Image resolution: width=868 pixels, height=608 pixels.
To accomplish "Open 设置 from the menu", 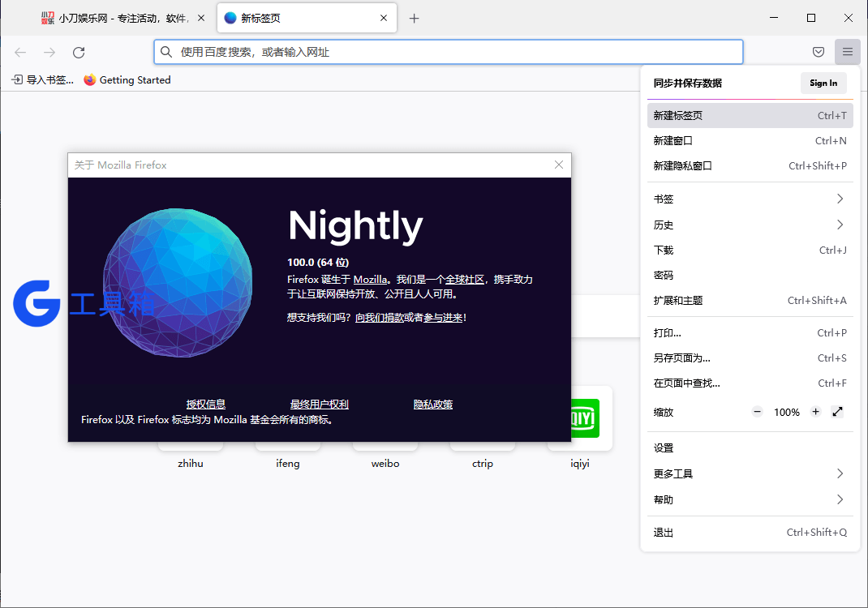I will tap(750, 447).
